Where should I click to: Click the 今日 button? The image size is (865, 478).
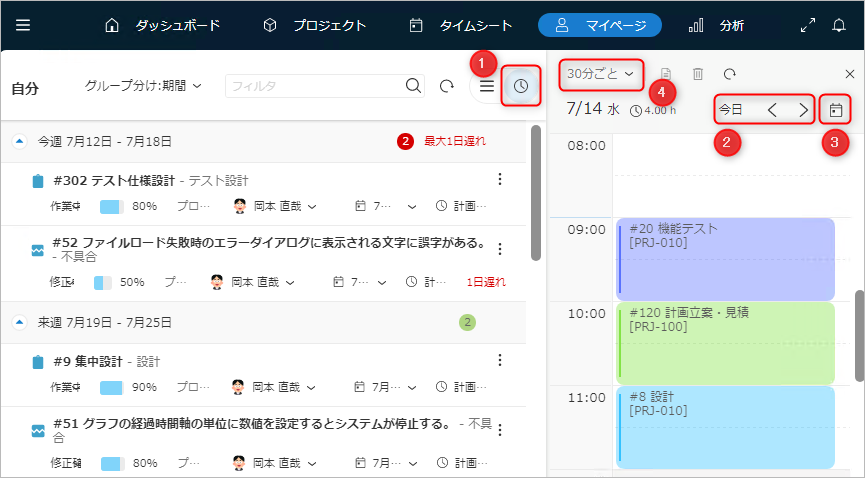[731, 109]
